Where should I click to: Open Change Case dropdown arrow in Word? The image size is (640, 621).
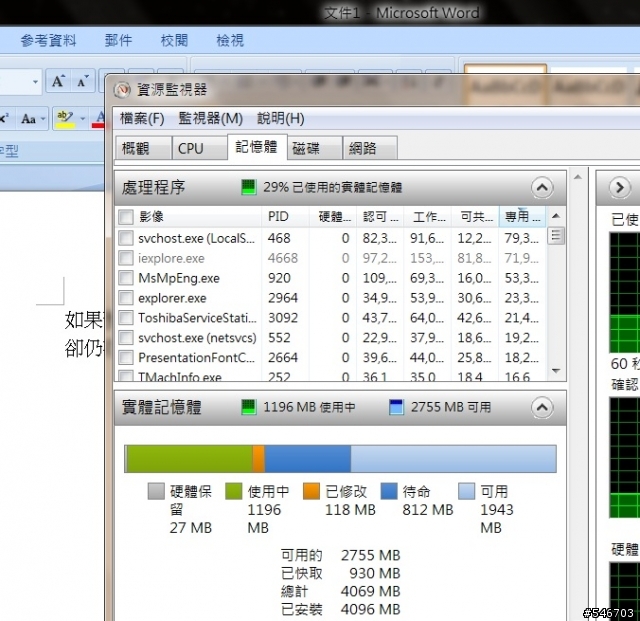(43, 119)
